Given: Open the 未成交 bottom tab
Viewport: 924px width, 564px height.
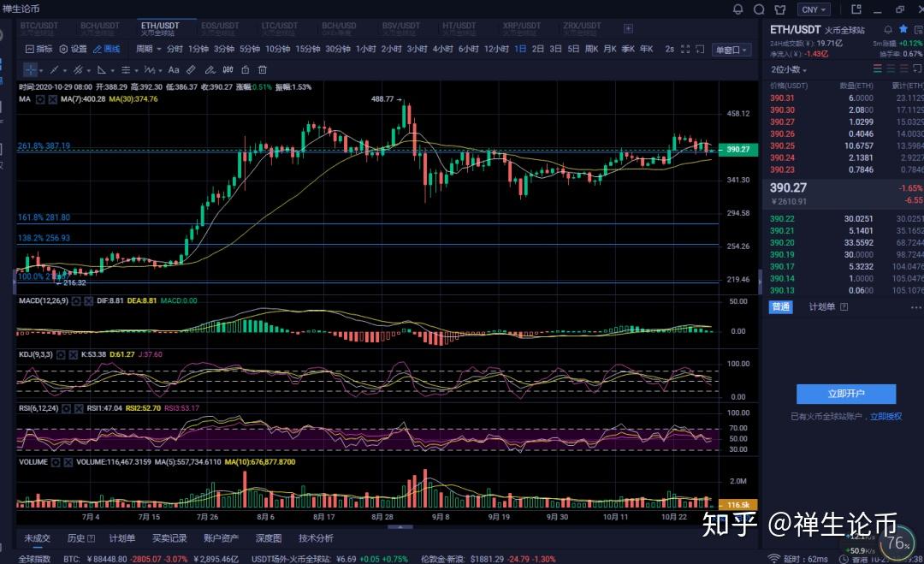Looking at the screenshot, I should 37,538.
